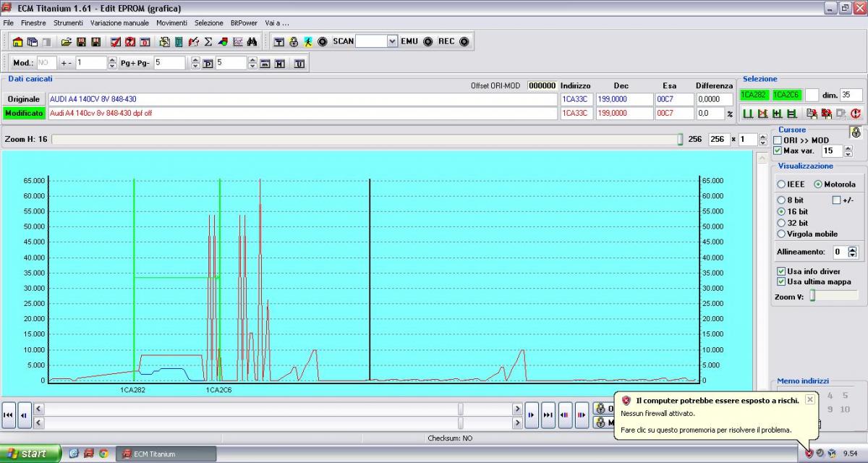Click the padlock icon beside Cursore panel
The height and width of the screenshot is (463, 868).
click(856, 132)
